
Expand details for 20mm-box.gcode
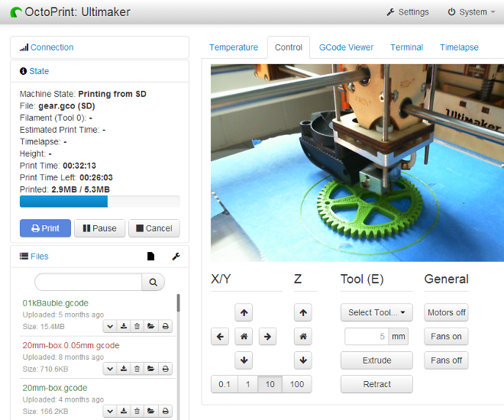110,411
